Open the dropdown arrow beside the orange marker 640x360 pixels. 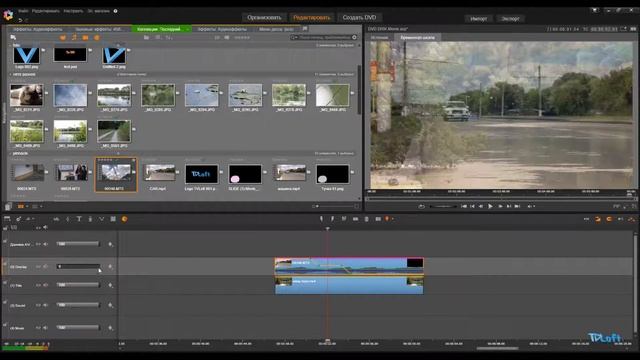(392, 219)
